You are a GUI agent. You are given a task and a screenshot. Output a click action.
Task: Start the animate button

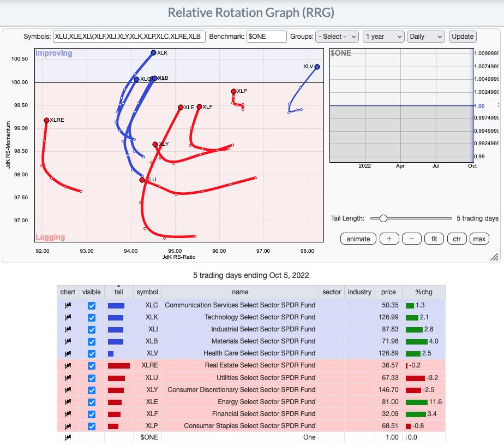(x=358, y=239)
